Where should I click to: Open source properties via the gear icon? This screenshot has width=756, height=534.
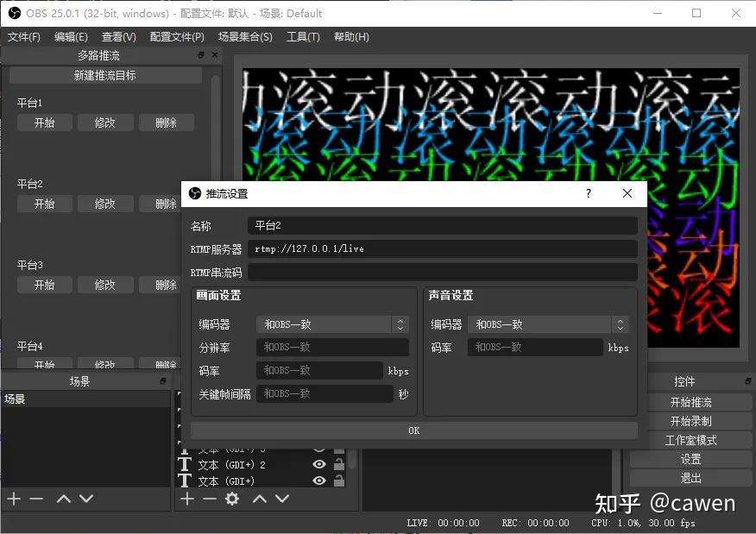click(232, 499)
